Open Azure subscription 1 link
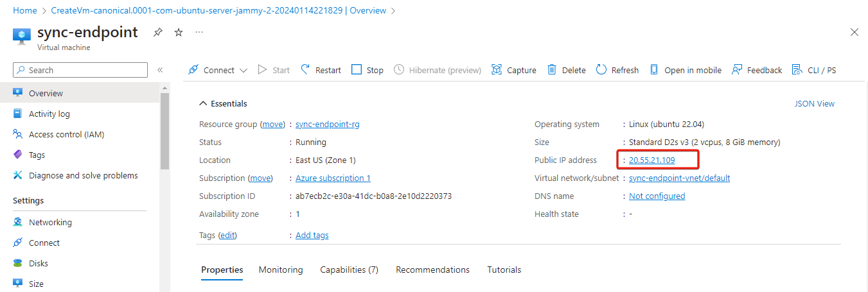This screenshot has height=292, width=868. 333,178
